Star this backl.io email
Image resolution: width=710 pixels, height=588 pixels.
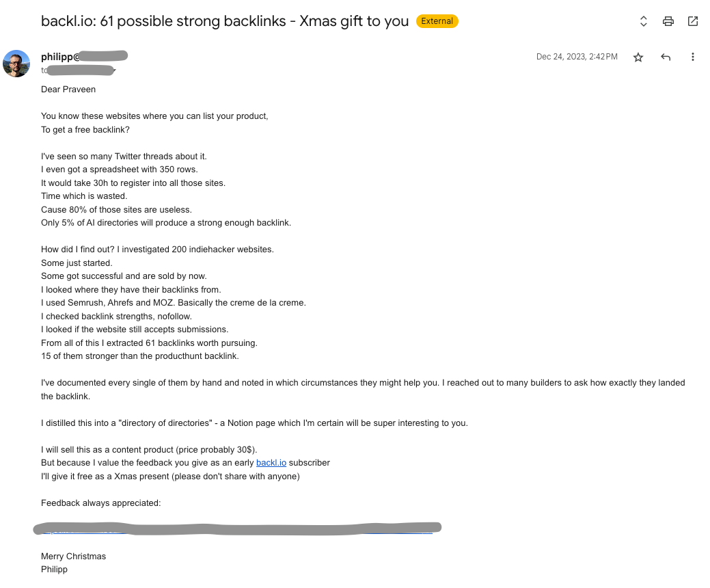[638, 57]
